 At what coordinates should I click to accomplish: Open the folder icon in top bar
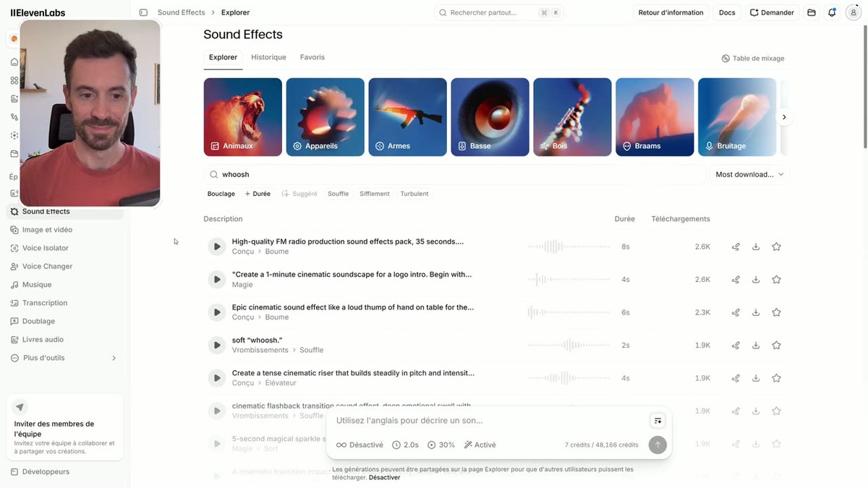point(812,12)
